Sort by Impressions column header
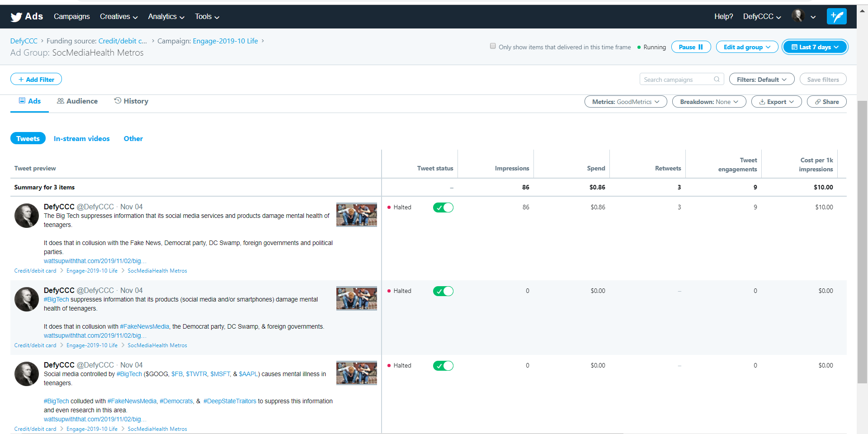Screen dimensions: 868x434 click(512, 168)
